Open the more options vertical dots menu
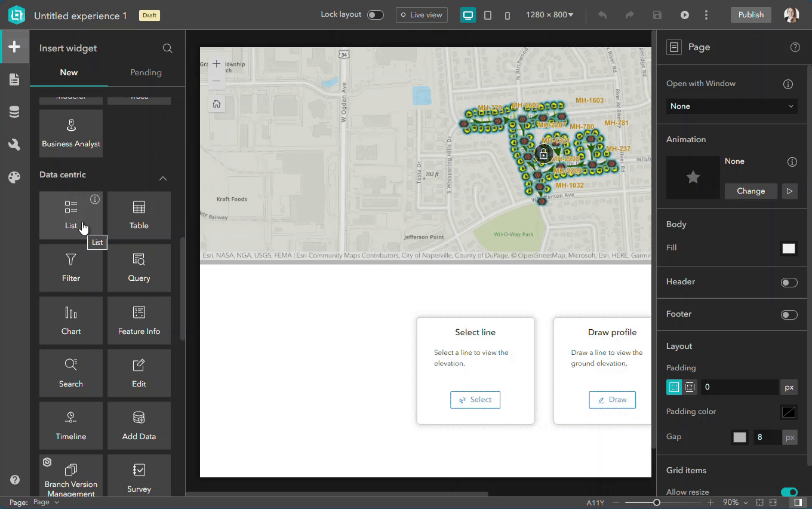 point(706,15)
